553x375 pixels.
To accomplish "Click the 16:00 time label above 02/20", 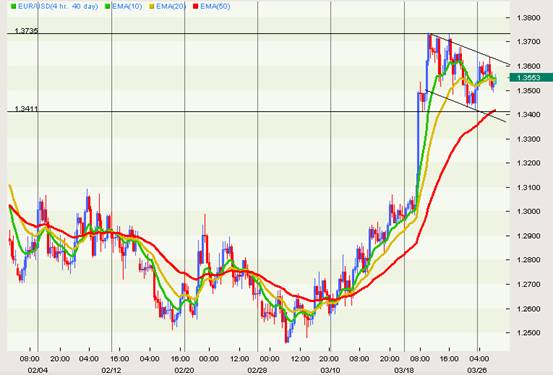I will coord(180,359).
